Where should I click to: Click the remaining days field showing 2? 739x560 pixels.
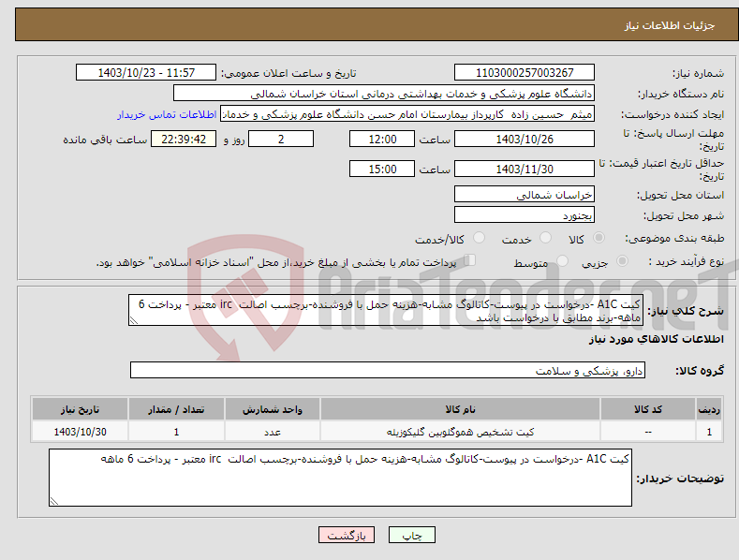[281, 139]
